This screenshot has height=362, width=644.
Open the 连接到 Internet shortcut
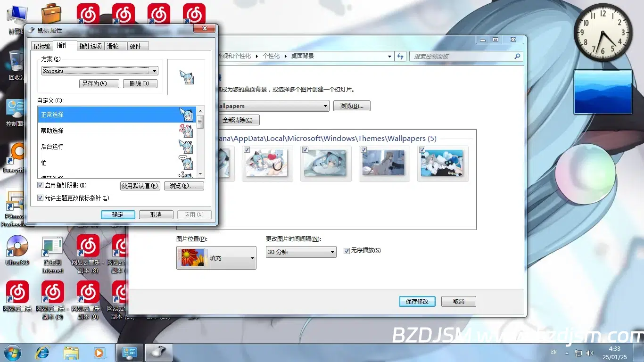(52, 255)
